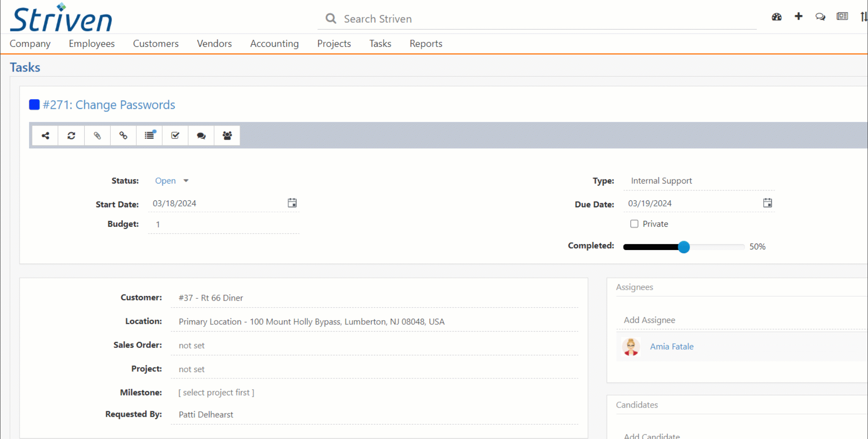Open the Sales Order not set field
This screenshot has width=868, height=439.
coord(374,345)
